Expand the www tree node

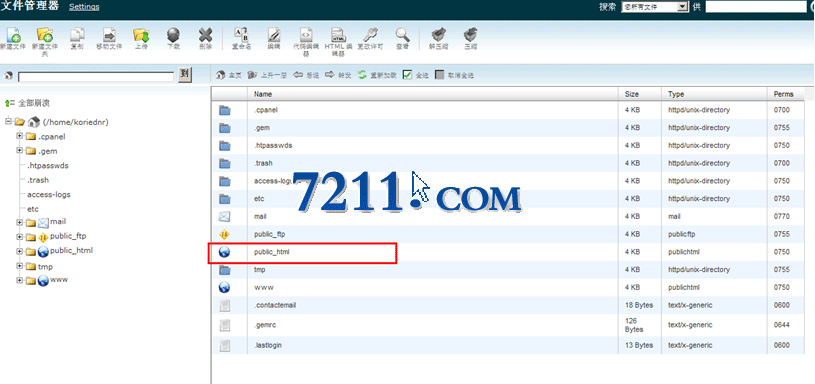[x=20, y=280]
